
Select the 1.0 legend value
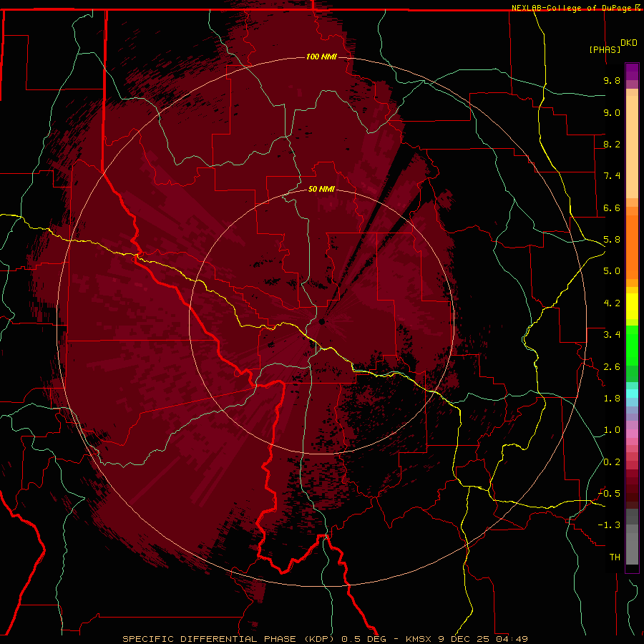pyautogui.click(x=612, y=430)
